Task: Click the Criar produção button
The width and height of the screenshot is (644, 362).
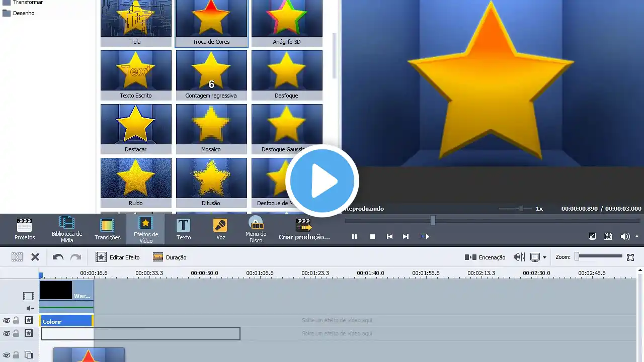Action: click(304, 229)
